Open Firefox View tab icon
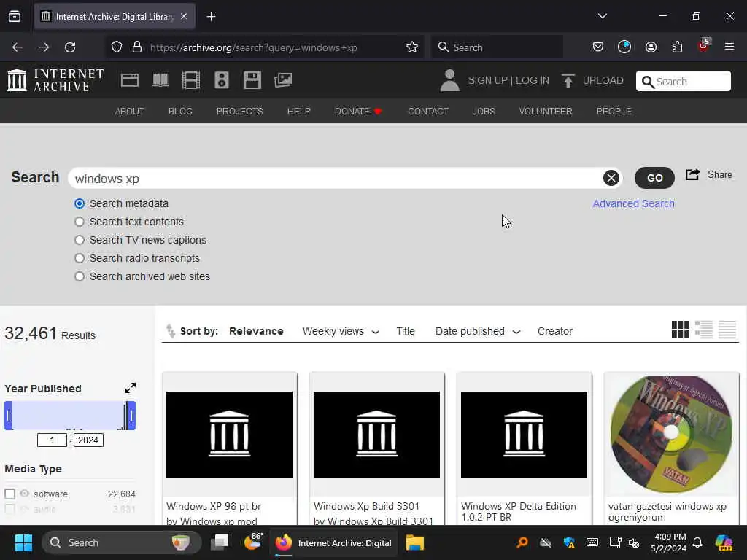Screen dimensions: 747x560 coord(15,17)
